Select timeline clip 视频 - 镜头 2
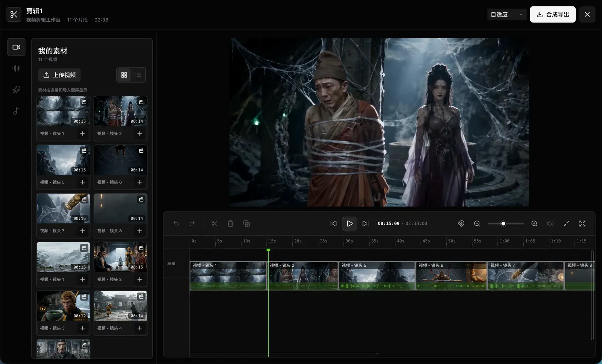The width and height of the screenshot is (602, 364). [x=303, y=276]
